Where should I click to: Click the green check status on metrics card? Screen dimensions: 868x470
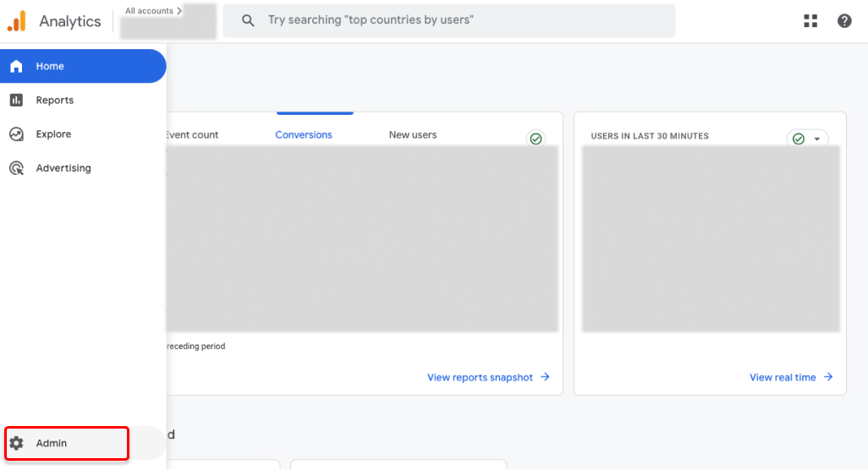536,139
